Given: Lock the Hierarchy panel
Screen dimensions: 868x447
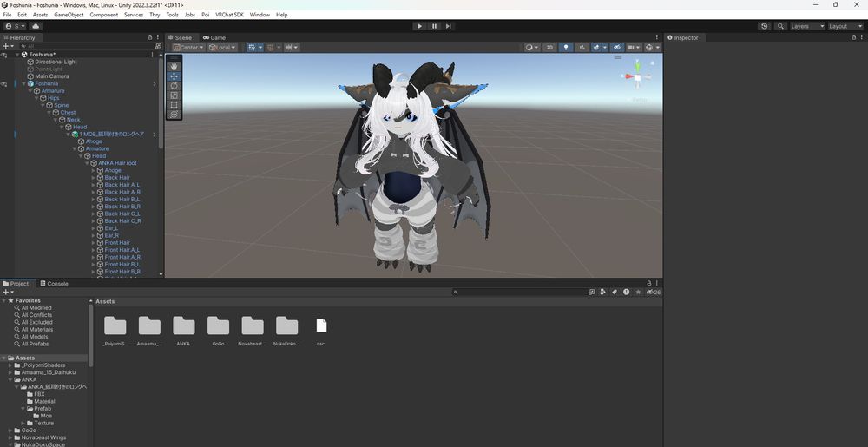Looking at the screenshot, I should 150,37.
